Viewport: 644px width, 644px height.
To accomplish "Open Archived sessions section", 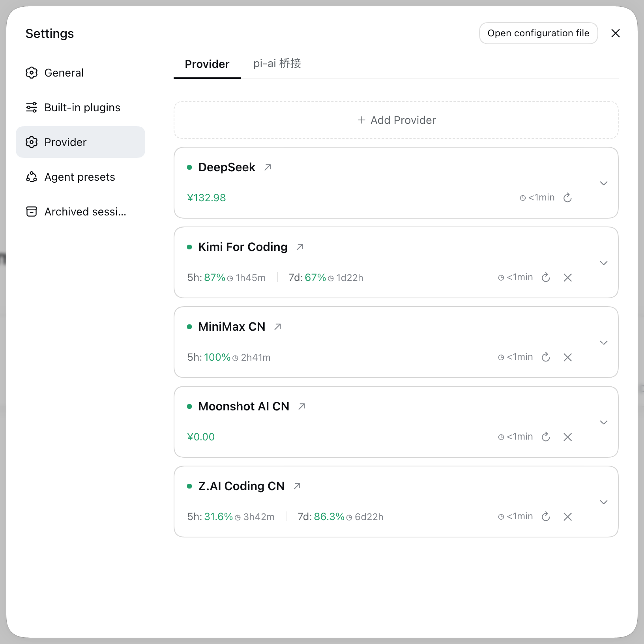I will tap(80, 212).
